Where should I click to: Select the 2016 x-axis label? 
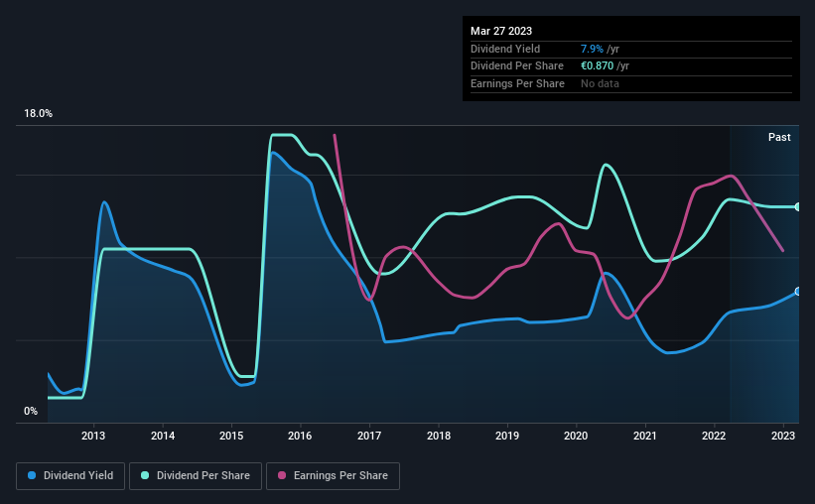pyautogui.click(x=300, y=436)
